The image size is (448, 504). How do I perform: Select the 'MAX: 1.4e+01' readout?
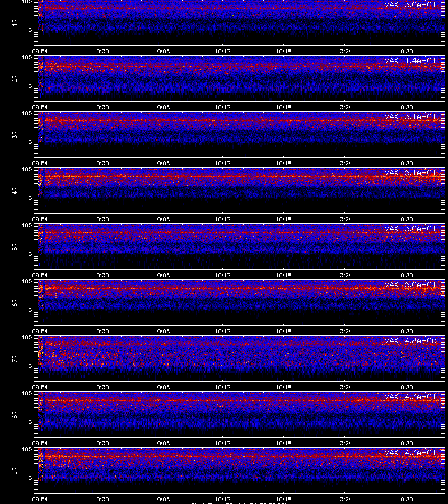(410, 60)
